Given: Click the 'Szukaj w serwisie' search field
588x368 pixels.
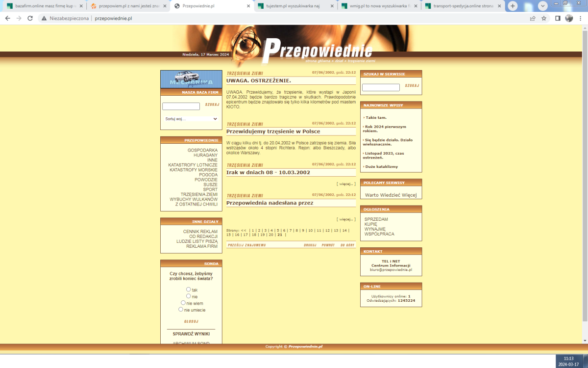Looking at the screenshot, I should pos(381,87).
